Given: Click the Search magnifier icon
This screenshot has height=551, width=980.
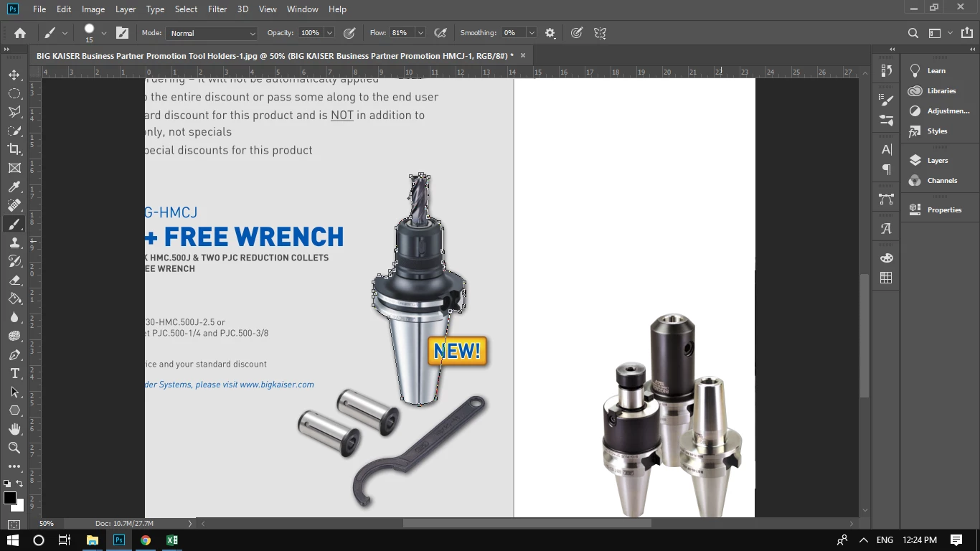Looking at the screenshot, I should 913,33.
